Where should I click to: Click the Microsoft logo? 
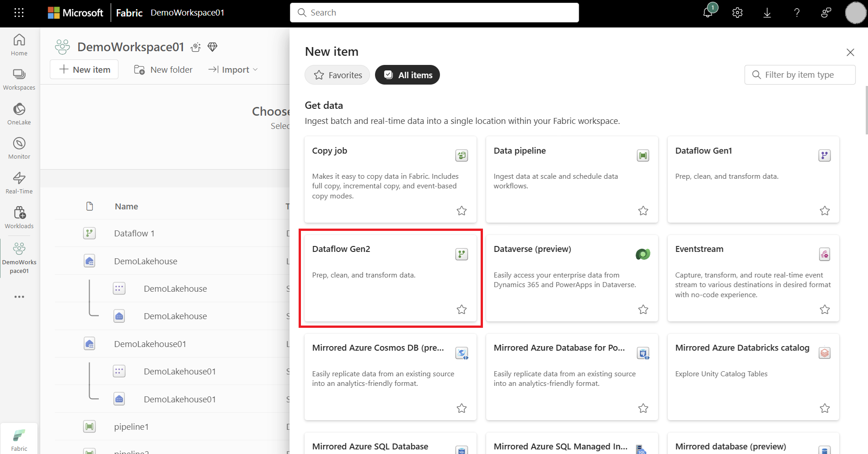click(x=75, y=13)
